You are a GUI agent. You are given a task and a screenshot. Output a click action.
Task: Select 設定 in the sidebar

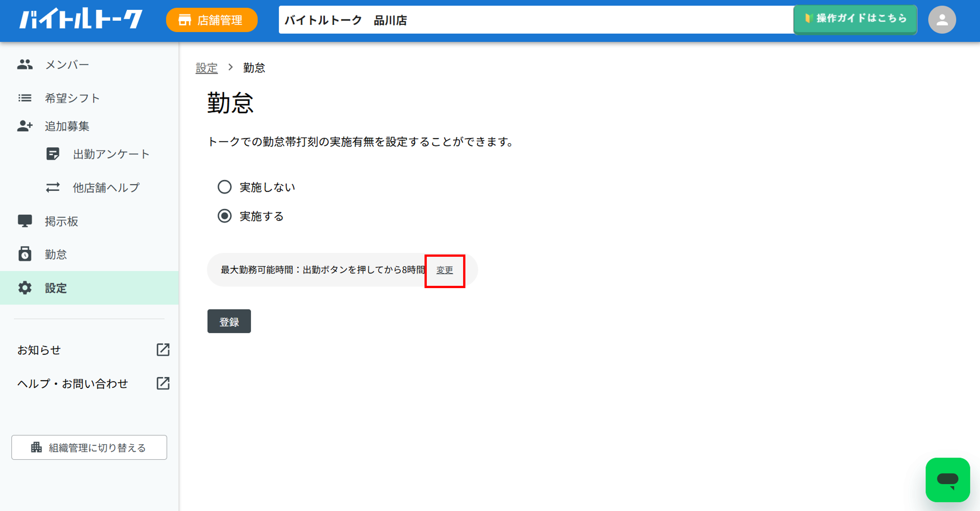pos(89,288)
